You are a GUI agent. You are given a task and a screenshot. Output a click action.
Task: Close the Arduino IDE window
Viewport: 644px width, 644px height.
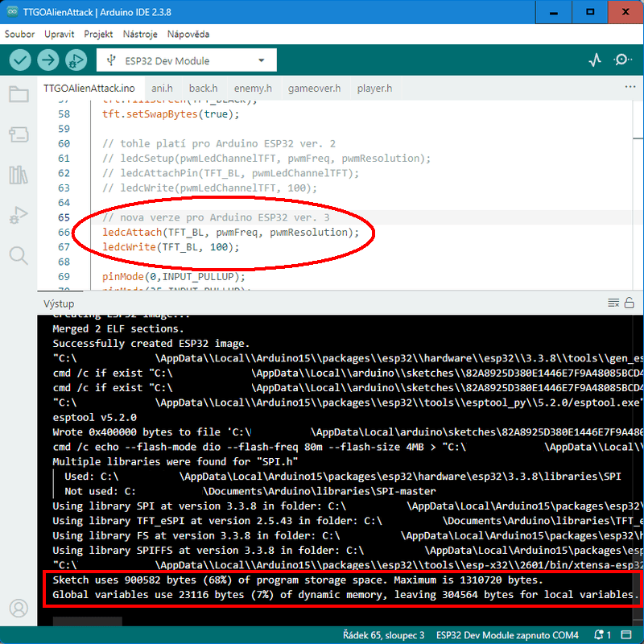pos(625,12)
